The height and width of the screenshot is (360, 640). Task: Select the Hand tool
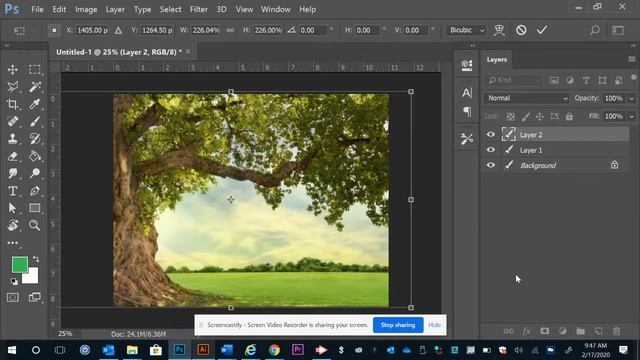[13, 225]
